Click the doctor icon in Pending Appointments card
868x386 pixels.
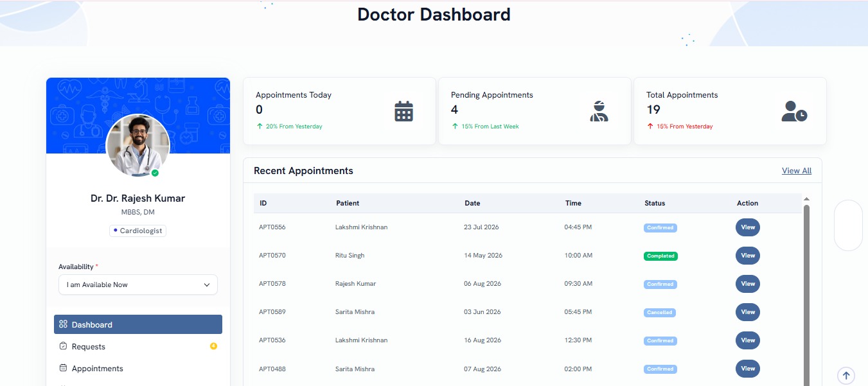[x=599, y=111]
